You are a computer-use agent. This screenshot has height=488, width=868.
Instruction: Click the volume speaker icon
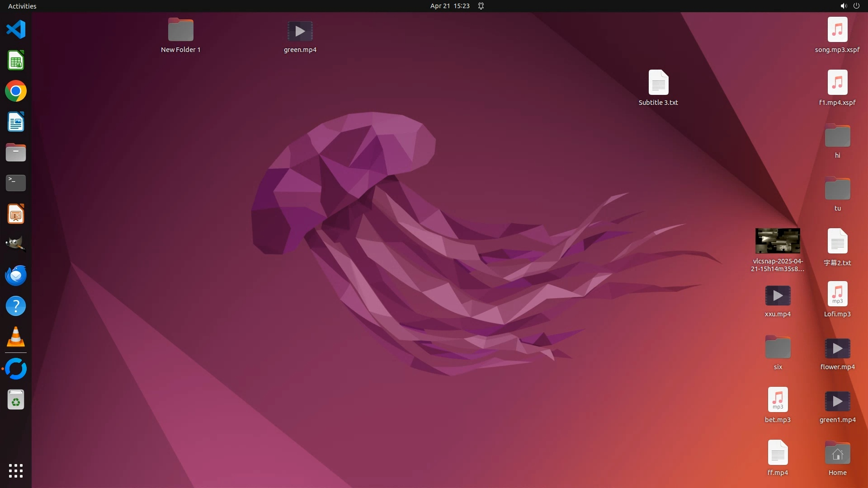pos(843,6)
